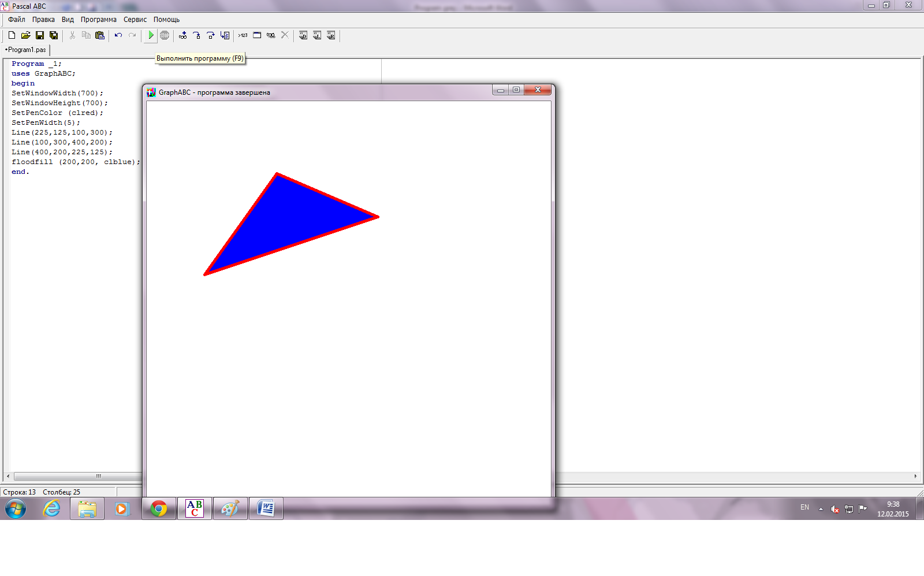924x576 pixels.
Task: Open the Вид menu
Action: tap(68, 20)
